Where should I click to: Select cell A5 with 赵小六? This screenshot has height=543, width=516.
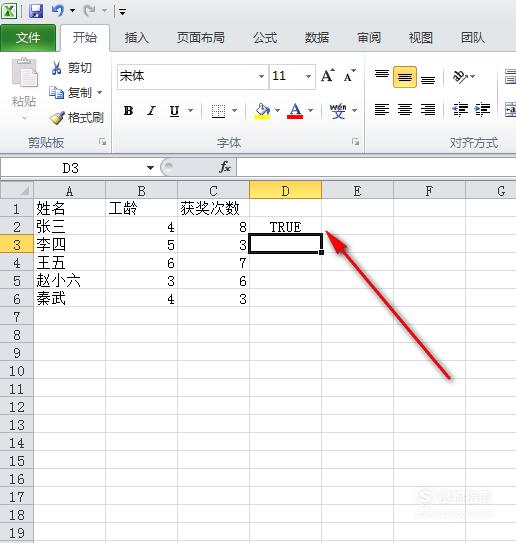[x=69, y=281]
